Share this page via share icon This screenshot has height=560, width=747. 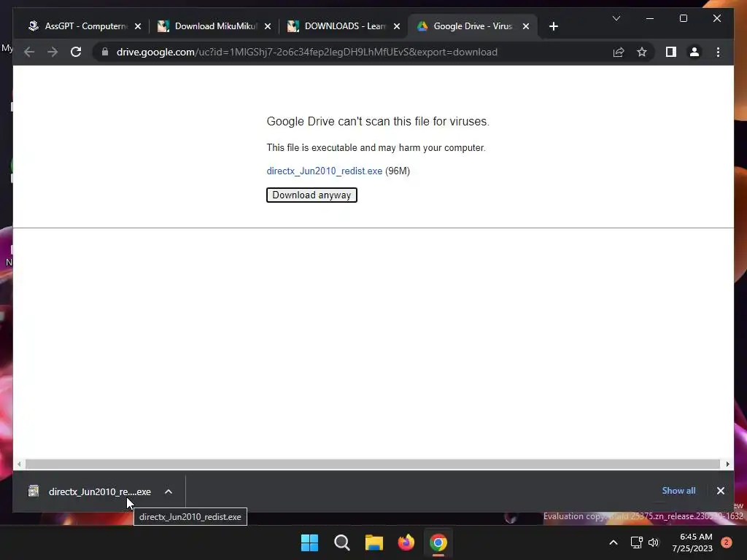point(619,52)
